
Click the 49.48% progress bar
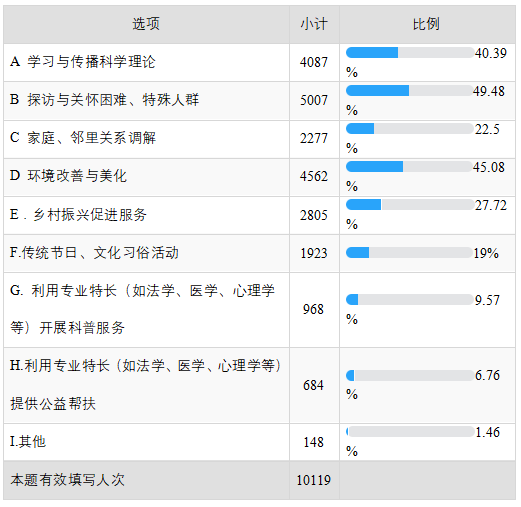(x=410, y=91)
